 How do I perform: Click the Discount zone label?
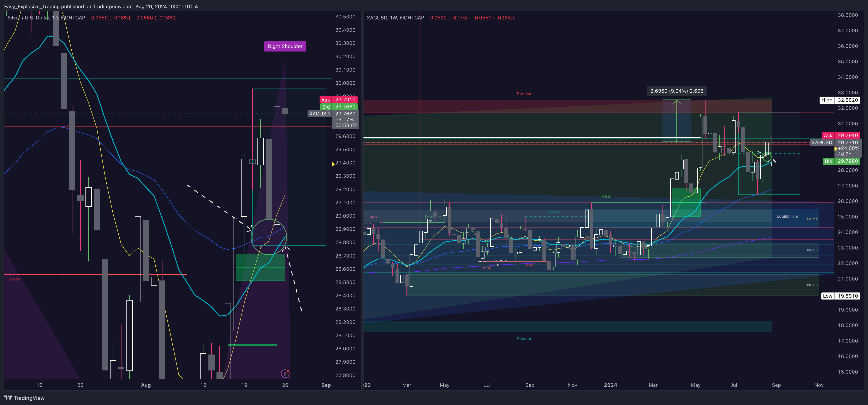525,339
